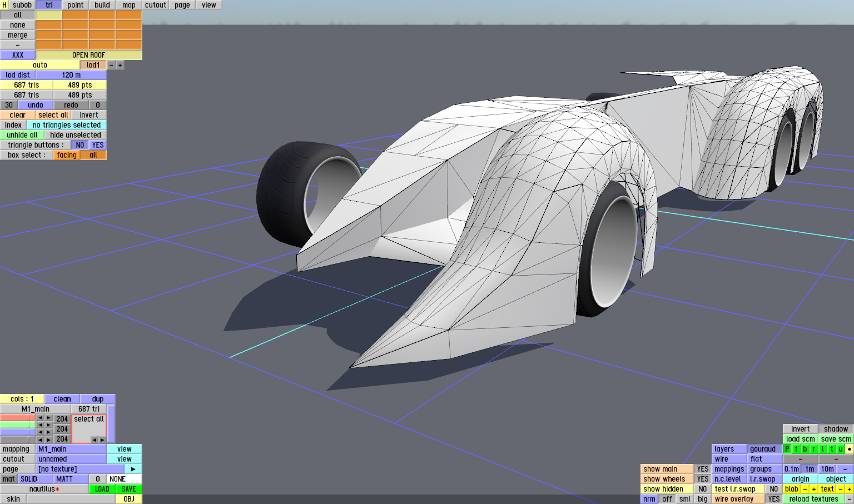
Task: Click left arrow on the gray slider row
Action: point(40,440)
